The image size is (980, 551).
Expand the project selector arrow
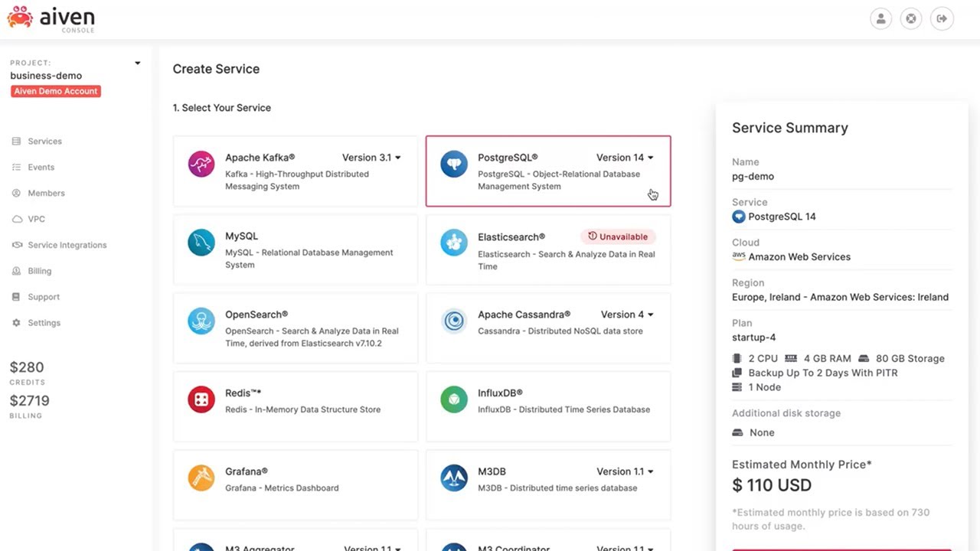[x=138, y=64]
